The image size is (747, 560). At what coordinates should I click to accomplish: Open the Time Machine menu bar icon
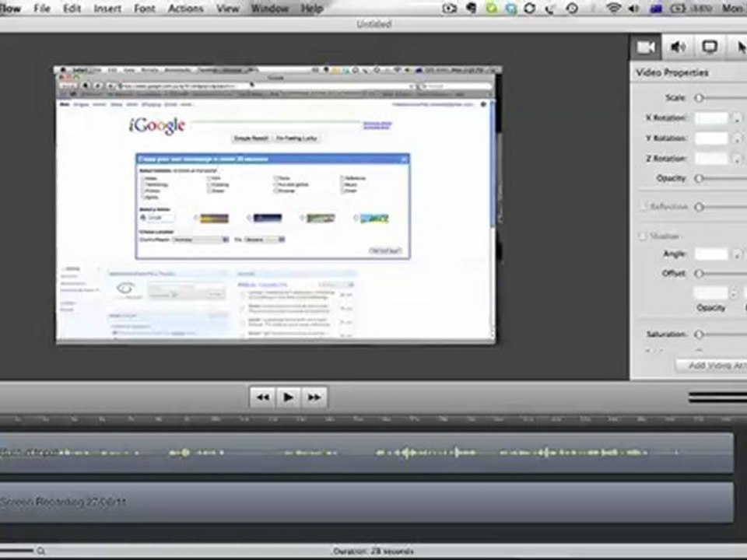pos(572,8)
